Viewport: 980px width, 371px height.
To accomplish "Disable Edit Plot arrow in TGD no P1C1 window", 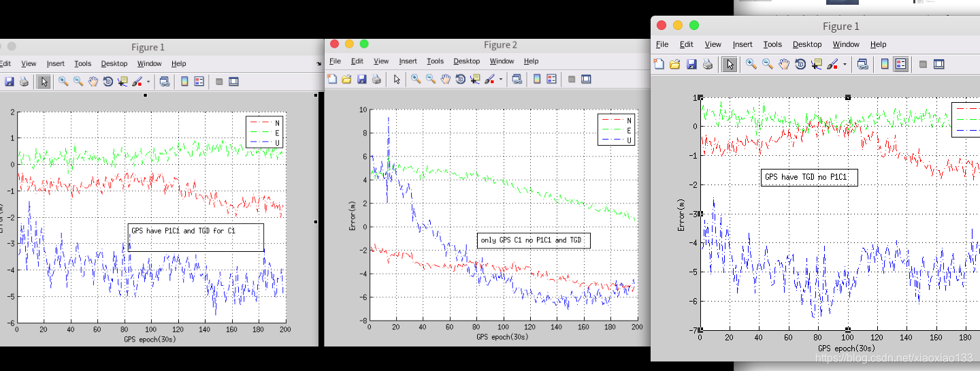I will coord(730,64).
